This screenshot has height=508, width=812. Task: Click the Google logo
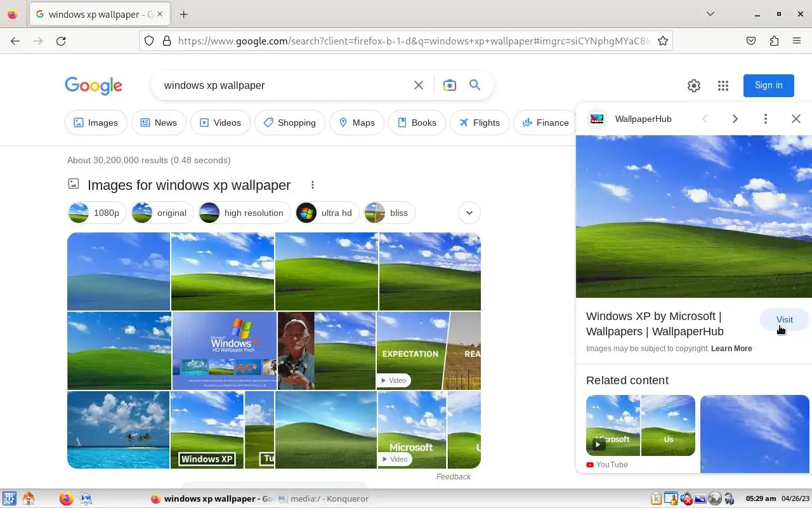point(93,86)
